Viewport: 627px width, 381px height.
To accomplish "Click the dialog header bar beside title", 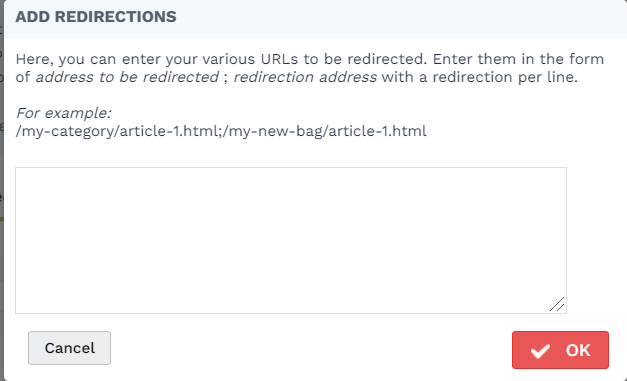I will pos(400,18).
